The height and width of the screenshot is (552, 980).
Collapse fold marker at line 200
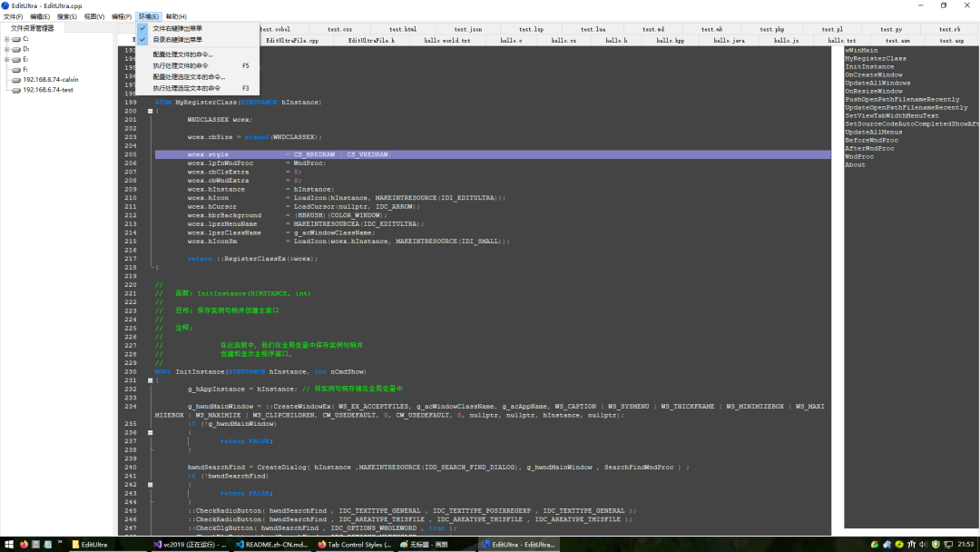(x=150, y=112)
